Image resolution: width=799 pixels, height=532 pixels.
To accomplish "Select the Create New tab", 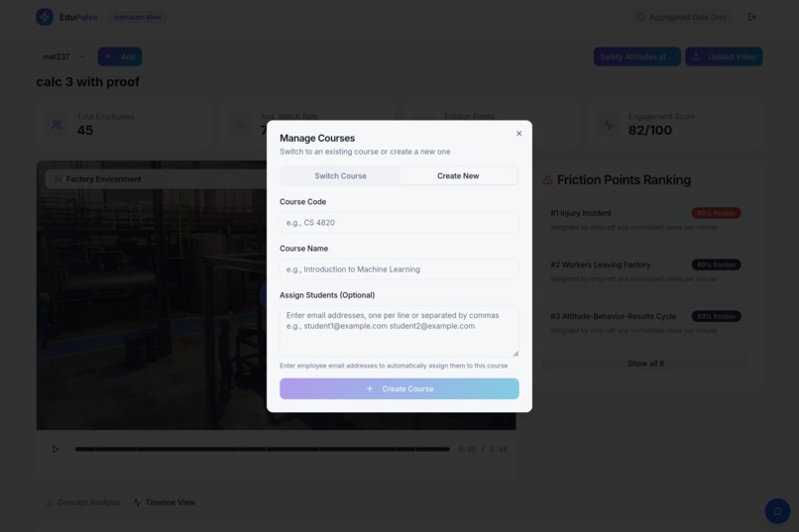I will [458, 175].
